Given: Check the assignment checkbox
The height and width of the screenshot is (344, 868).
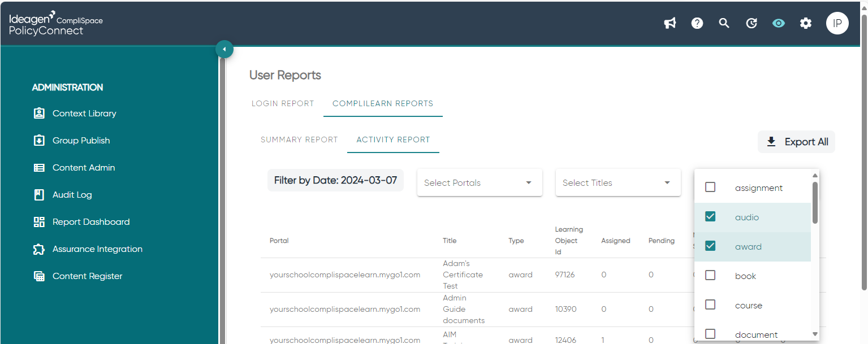Looking at the screenshot, I should point(710,187).
